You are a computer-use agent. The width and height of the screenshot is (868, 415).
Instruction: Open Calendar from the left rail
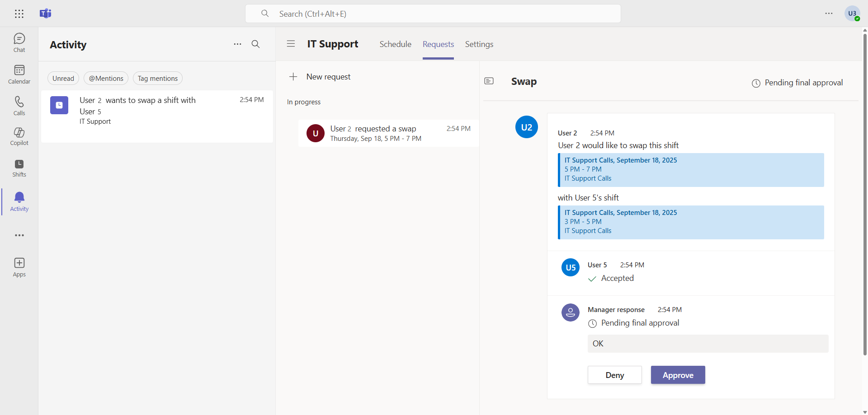point(19,75)
